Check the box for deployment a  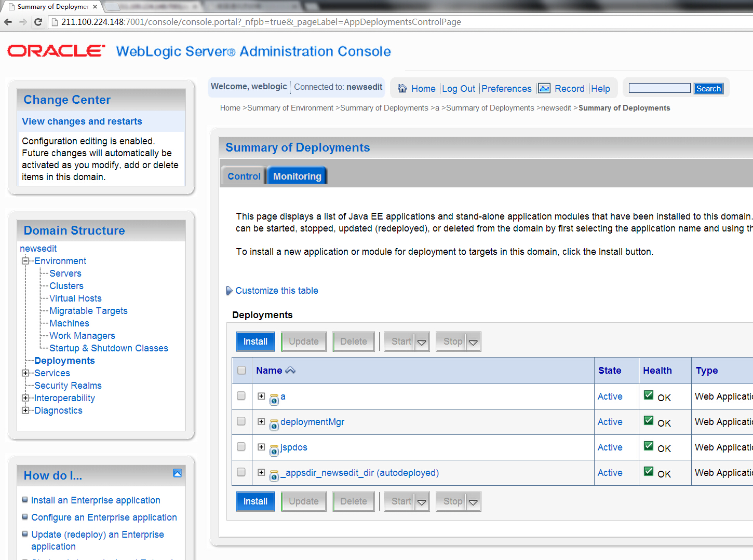[241, 395]
